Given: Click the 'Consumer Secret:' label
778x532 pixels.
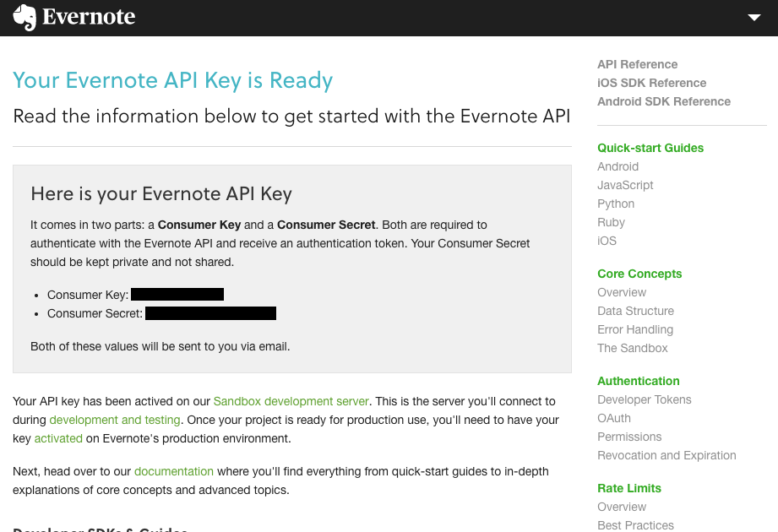Looking at the screenshot, I should 95,314.
